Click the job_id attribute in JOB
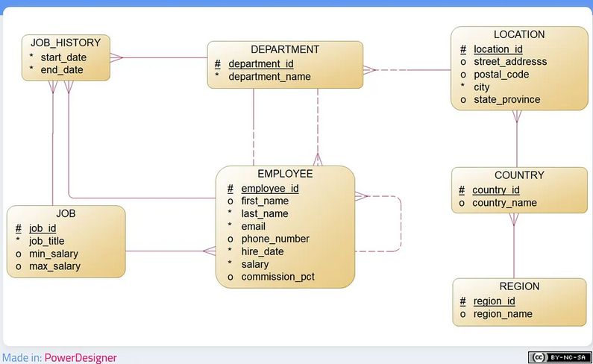 pos(43,228)
